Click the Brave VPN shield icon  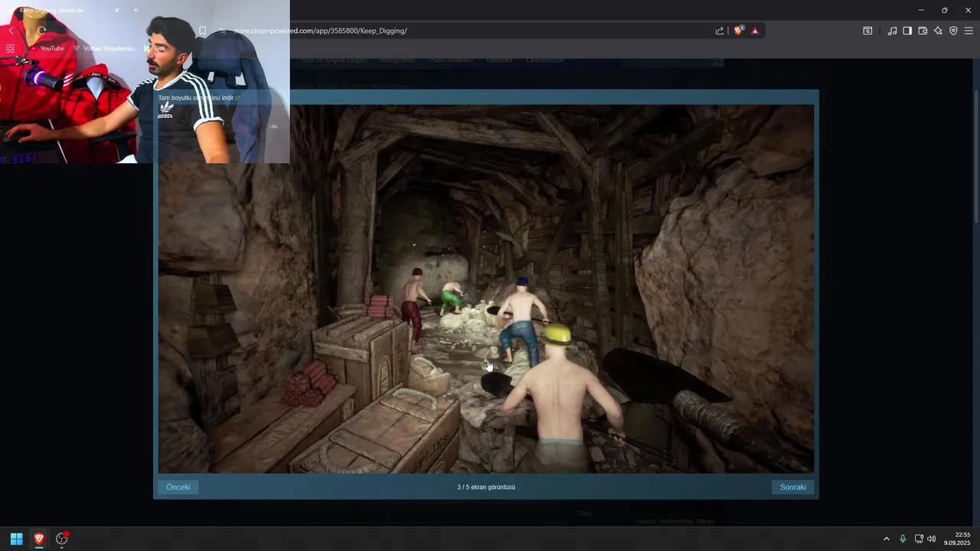tap(953, 31)
